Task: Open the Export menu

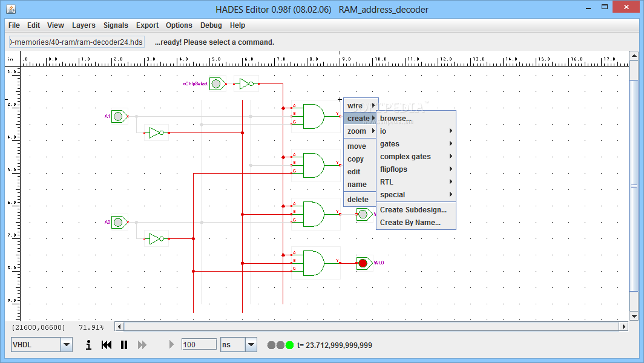Action: pyautogui.click(x=148, y=25)
